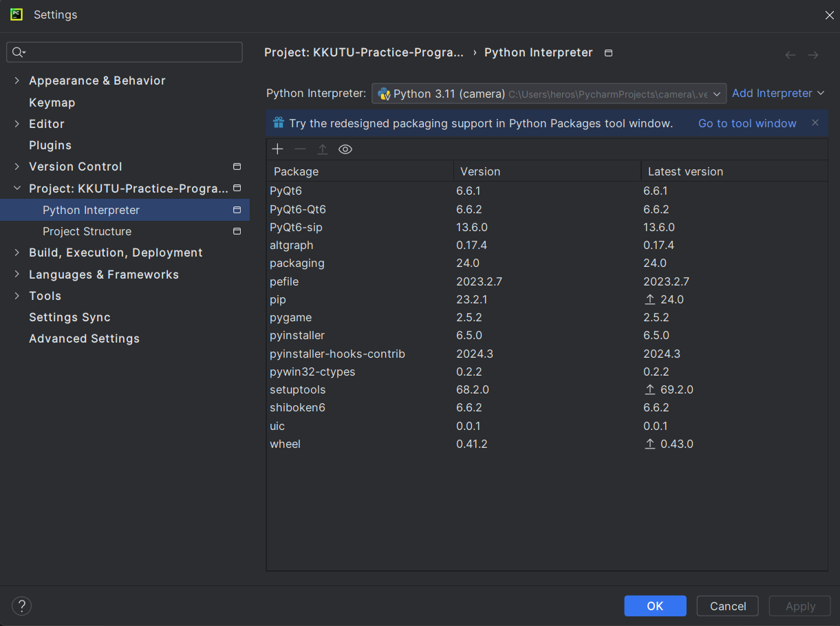Click the back navigation arrow
Image resolution: width=840 pixels, height=626 pixels.
tap(790, 55)
